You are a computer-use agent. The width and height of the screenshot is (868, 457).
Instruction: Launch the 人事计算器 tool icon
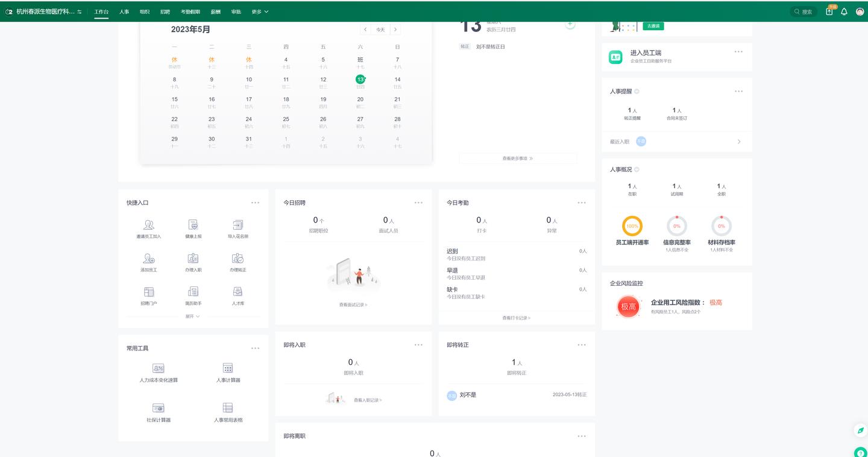tap(228, 368)
